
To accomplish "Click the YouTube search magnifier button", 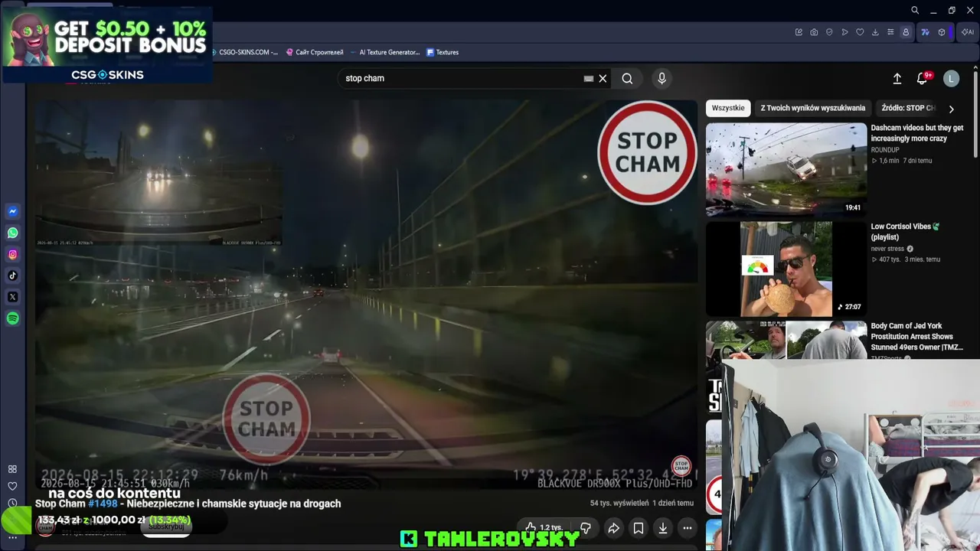I will 627,78.
